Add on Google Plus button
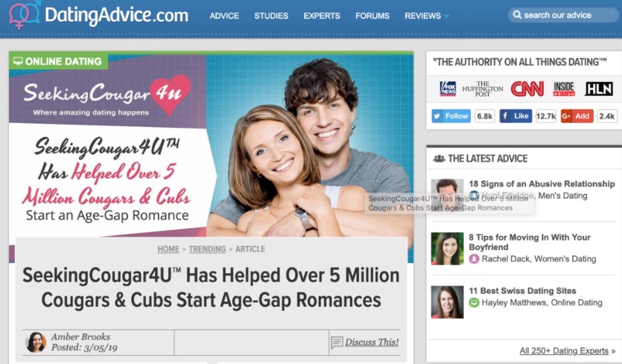 click(577, 116)
